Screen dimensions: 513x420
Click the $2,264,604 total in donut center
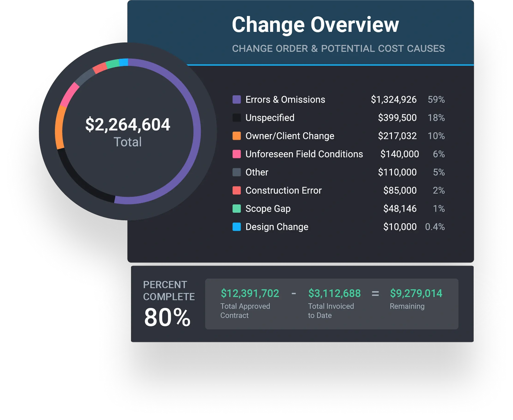pyautogui.click(x=128, y=125)
